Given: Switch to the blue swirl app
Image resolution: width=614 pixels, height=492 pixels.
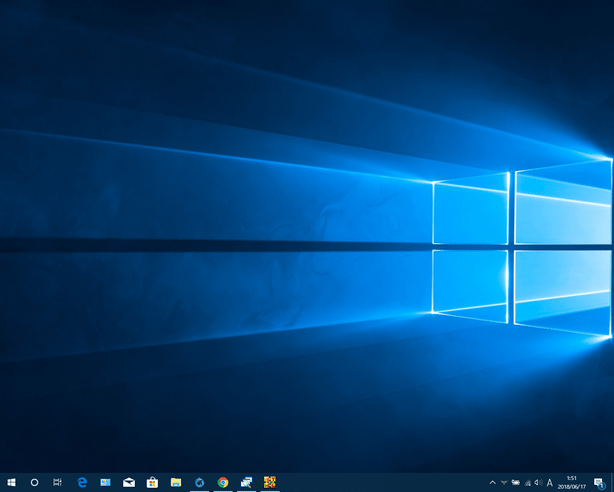Looking at the screenshot, I should [199, 482].
